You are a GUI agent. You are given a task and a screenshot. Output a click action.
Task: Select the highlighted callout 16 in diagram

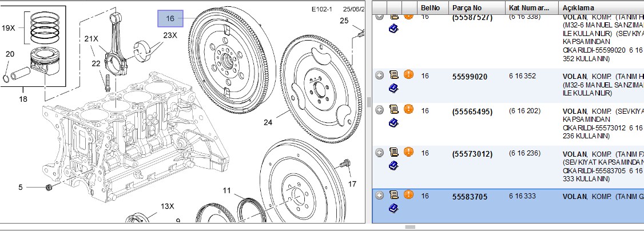click(170, 18)
